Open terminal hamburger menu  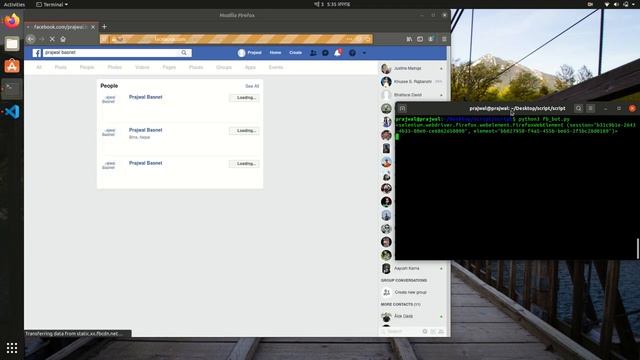click(590, 109)
